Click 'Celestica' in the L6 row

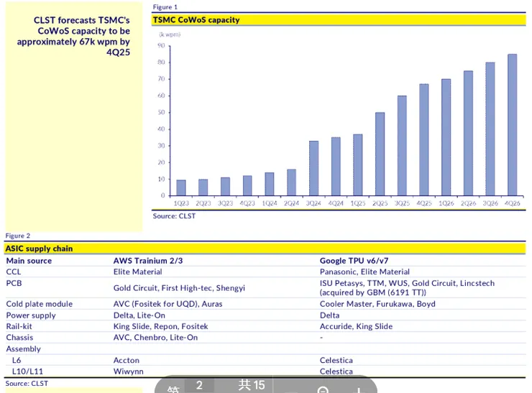[336, 361]
